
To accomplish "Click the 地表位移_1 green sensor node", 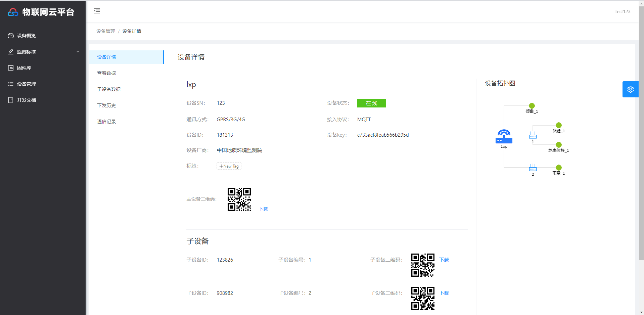I will 559,145.
